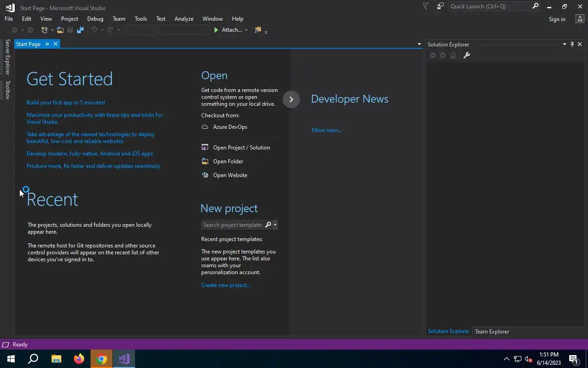Image resolution: width=588 pixels, height=368 pixels.
Task: Click the New Project toolbar icon
Action: click(x=45, y=30)
